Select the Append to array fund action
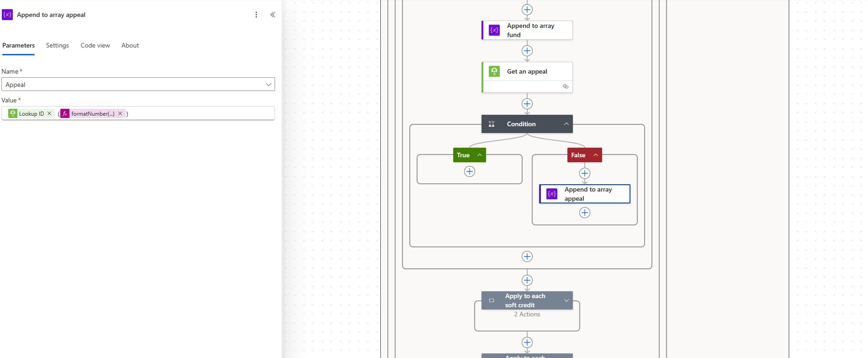Viewport: 868px width, 358px height. [x=527, y=30]
